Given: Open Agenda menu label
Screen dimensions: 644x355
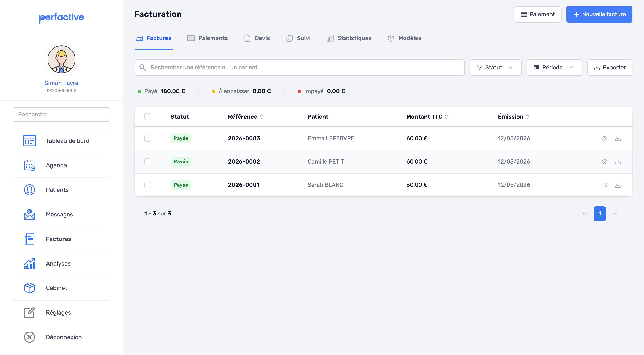Looking at the screenshot, I should click(56, 165).
